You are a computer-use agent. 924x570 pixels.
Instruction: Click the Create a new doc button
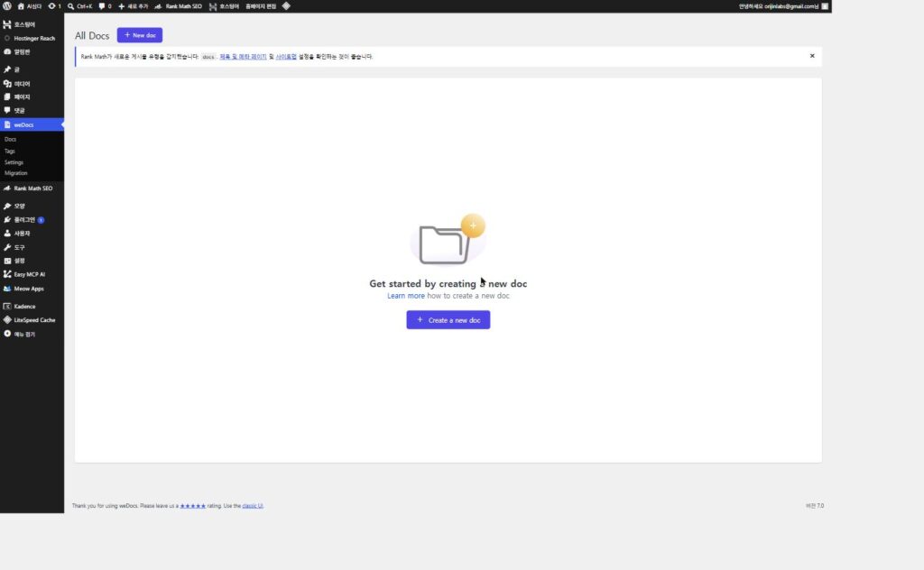pos(448,320)
